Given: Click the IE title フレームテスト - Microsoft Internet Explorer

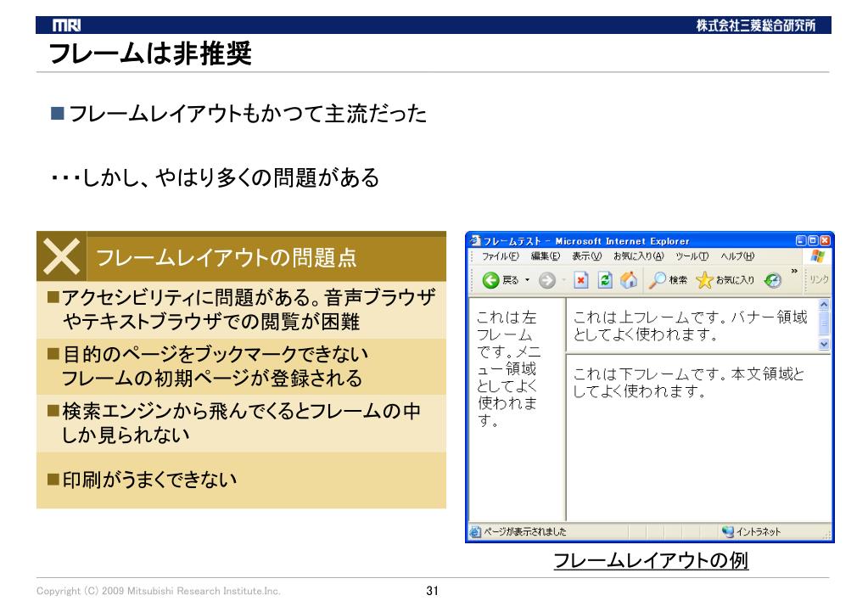Looking at the screenshot, I should [x=585, y=241].
